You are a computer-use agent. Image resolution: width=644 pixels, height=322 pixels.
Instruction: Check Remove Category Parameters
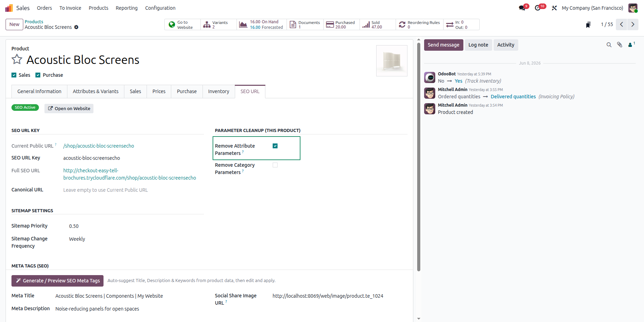click(x=275, y=165)
